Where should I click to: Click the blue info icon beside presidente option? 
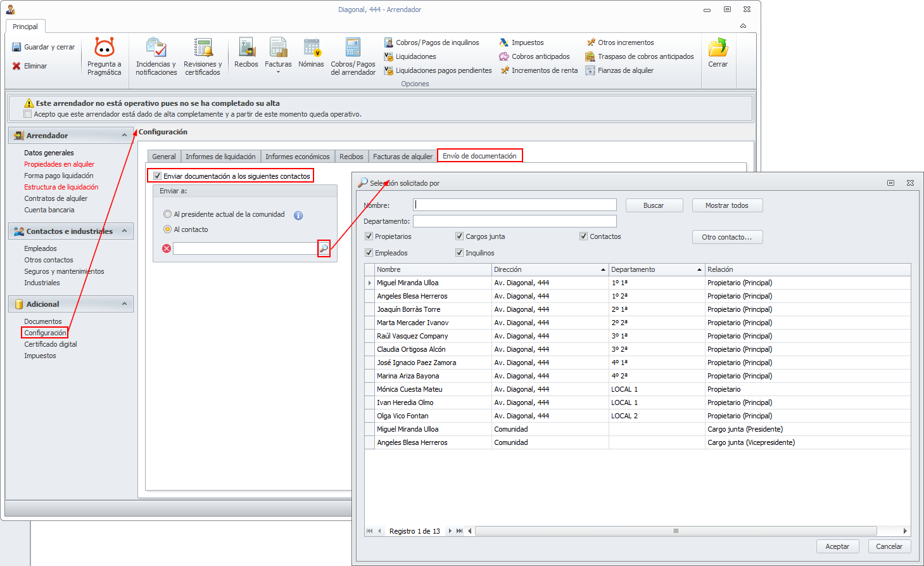click(x=298, y=215)
